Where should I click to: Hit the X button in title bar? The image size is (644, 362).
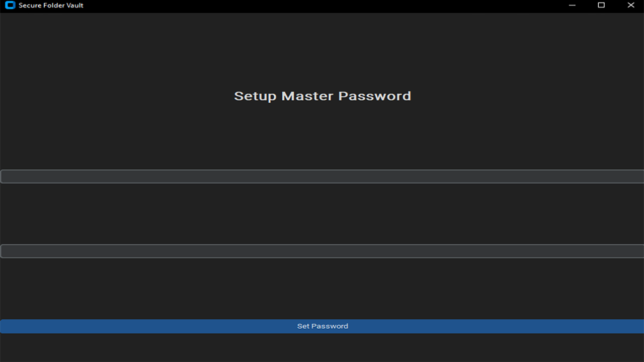pos(630,6)
